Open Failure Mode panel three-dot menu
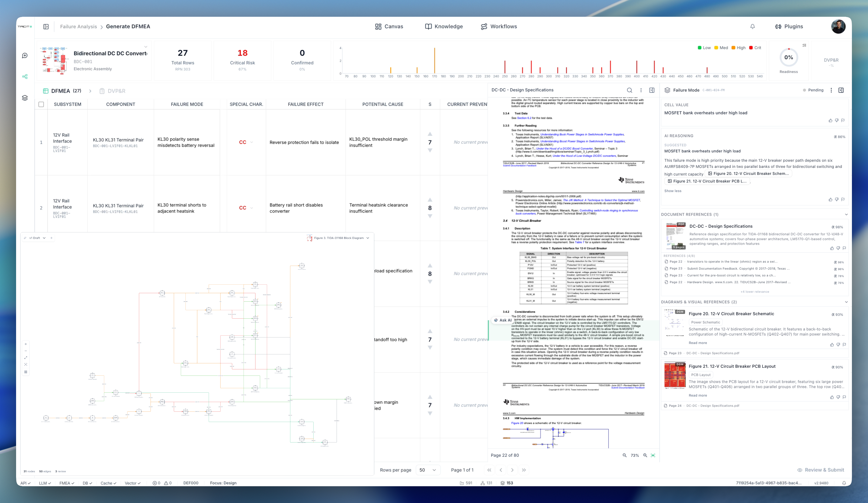The image size is (868, 503). [831, 90]
